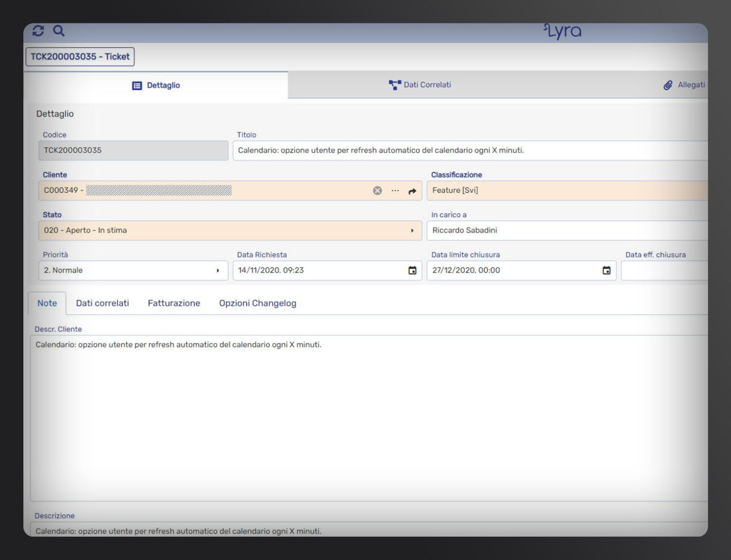The width and height of the screenshot is (731, 560).
Task: Select the Opzioni Changelog tab
Action: [x=257, y=303]
